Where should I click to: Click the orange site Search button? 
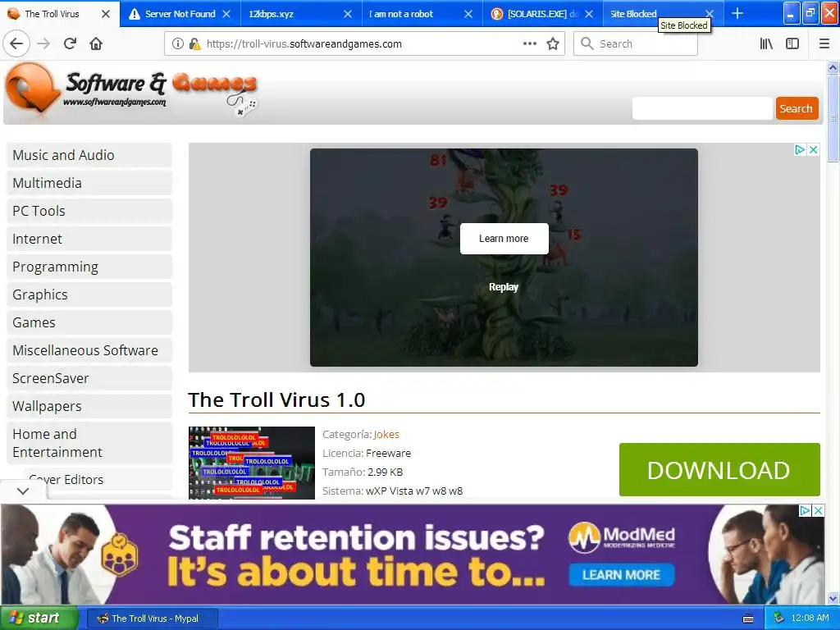796,108
